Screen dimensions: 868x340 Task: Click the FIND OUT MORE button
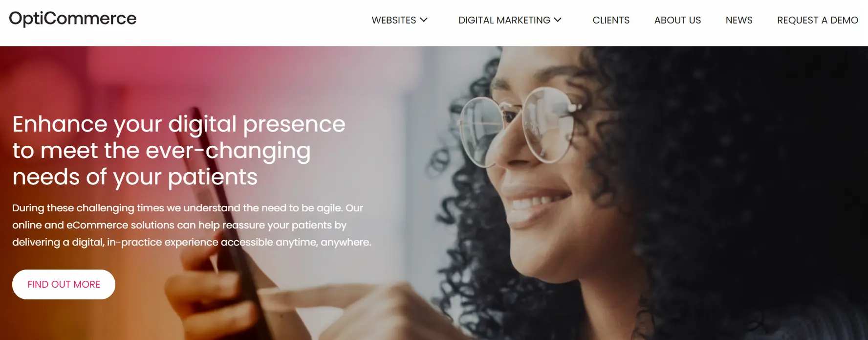[64, 284]
